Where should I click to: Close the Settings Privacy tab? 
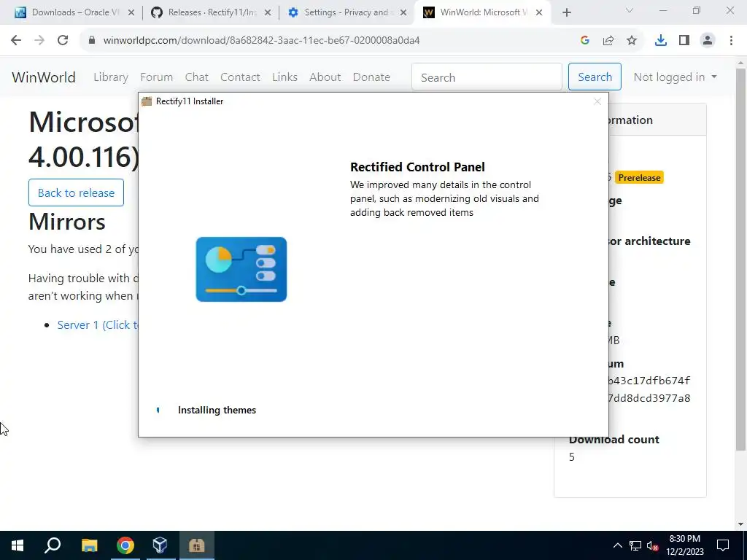[x=403, y=13]
